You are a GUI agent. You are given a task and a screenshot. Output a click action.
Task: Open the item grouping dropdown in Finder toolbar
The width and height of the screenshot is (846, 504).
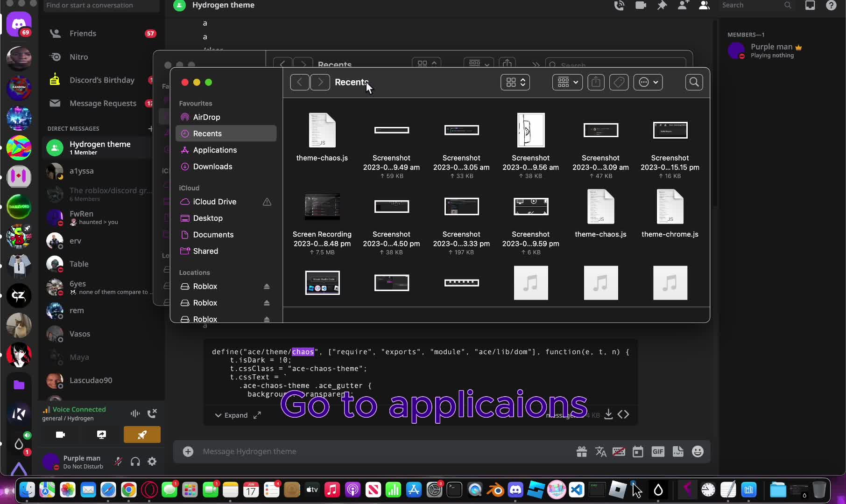click(567, 82)
